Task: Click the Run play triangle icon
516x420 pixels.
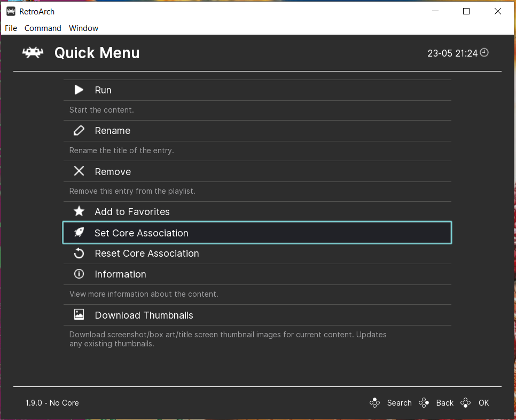Action: 79,90
